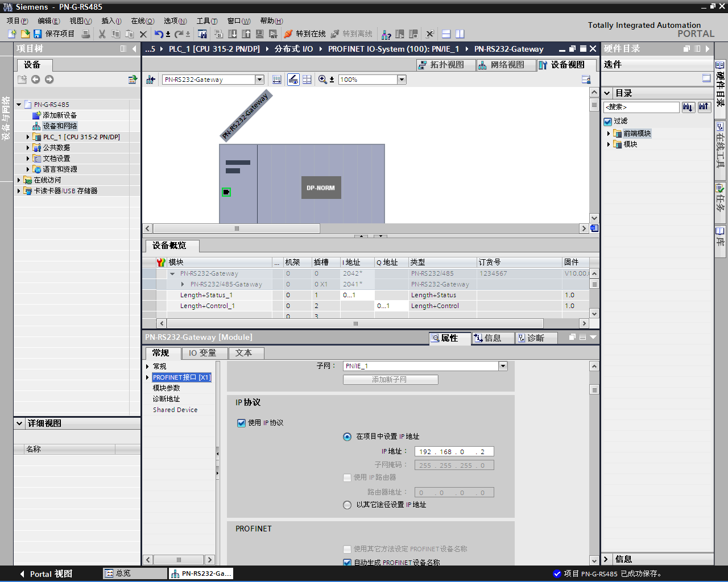
Task: Click the device overview horizontal scrollbar thumb
Action: [x=355, y=323]
